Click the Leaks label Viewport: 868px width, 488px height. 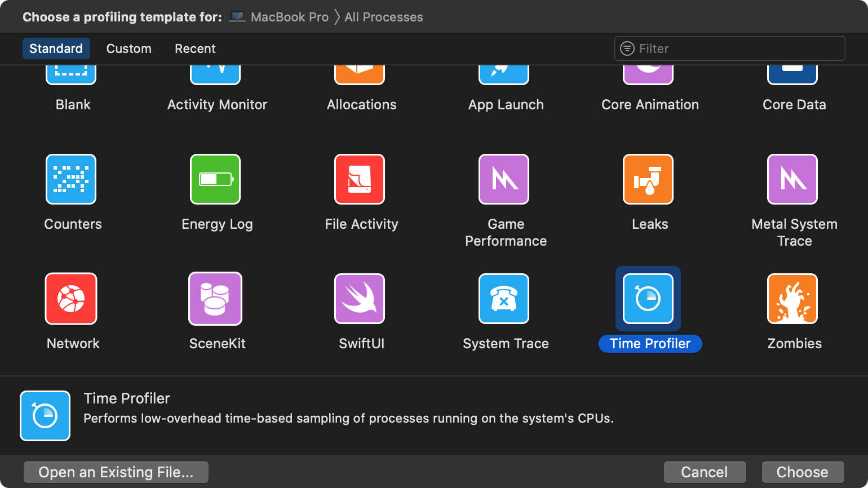pos(650,224)
